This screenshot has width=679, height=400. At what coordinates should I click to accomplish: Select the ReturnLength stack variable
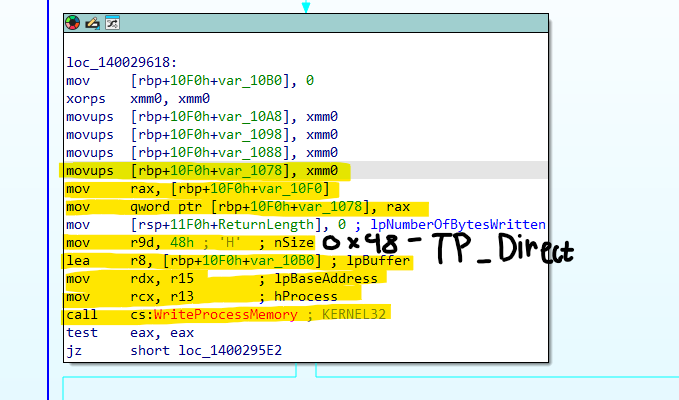point(266,225)
